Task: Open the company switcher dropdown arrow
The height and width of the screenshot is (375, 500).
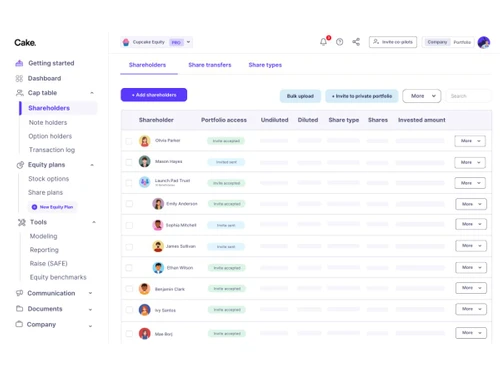Action: (188, 42)
